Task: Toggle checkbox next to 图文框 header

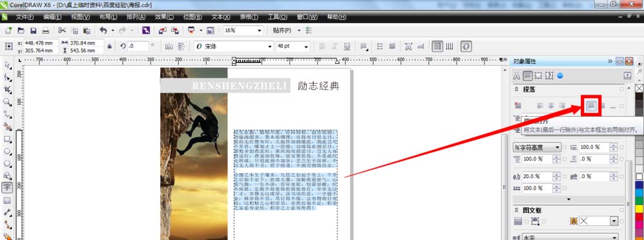Action: 621,210
